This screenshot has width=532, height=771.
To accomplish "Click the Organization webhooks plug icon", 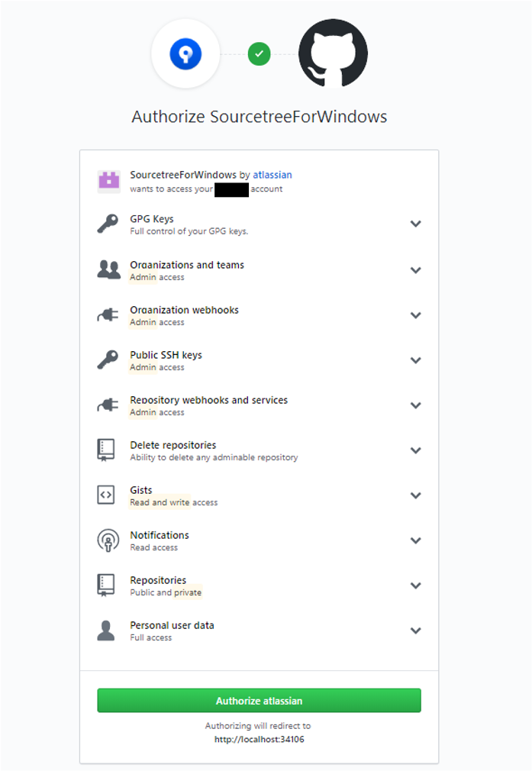I will [x=108, y=315].
